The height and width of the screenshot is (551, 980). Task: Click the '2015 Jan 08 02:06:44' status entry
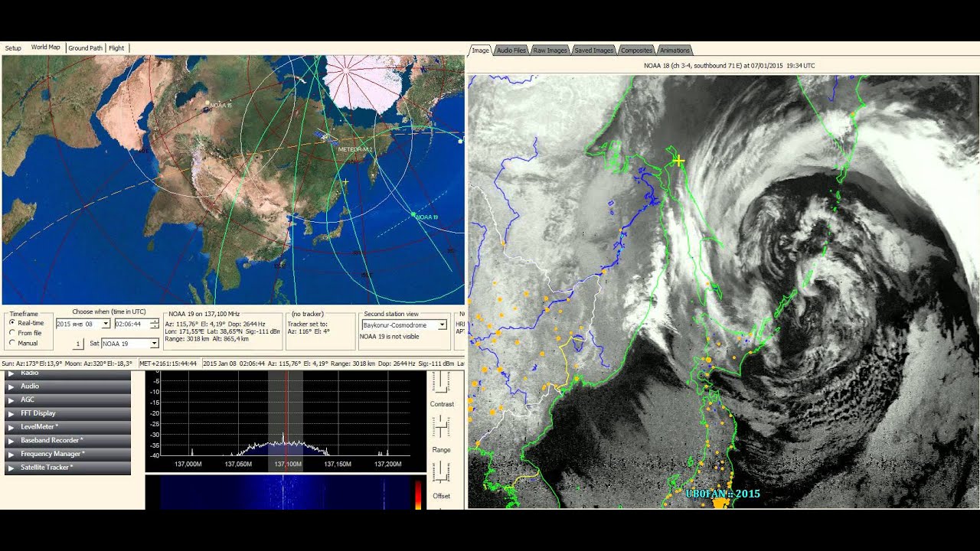[235, 364]
